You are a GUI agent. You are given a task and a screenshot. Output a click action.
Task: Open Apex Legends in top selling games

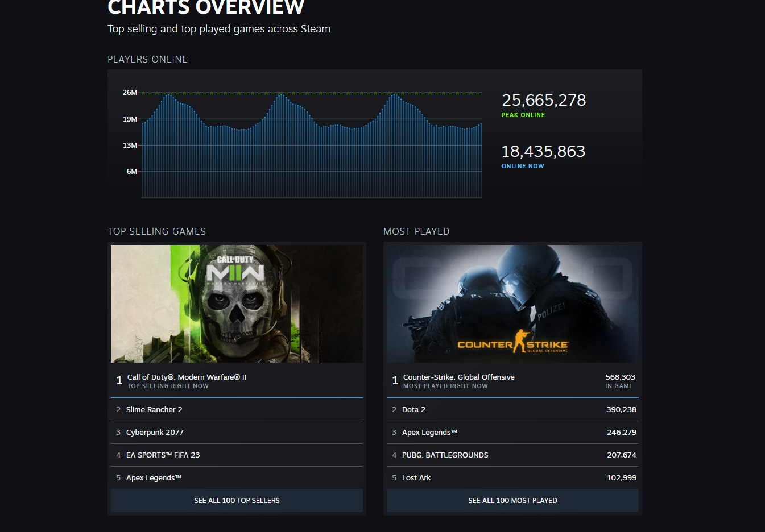click(x=154, y=478)
